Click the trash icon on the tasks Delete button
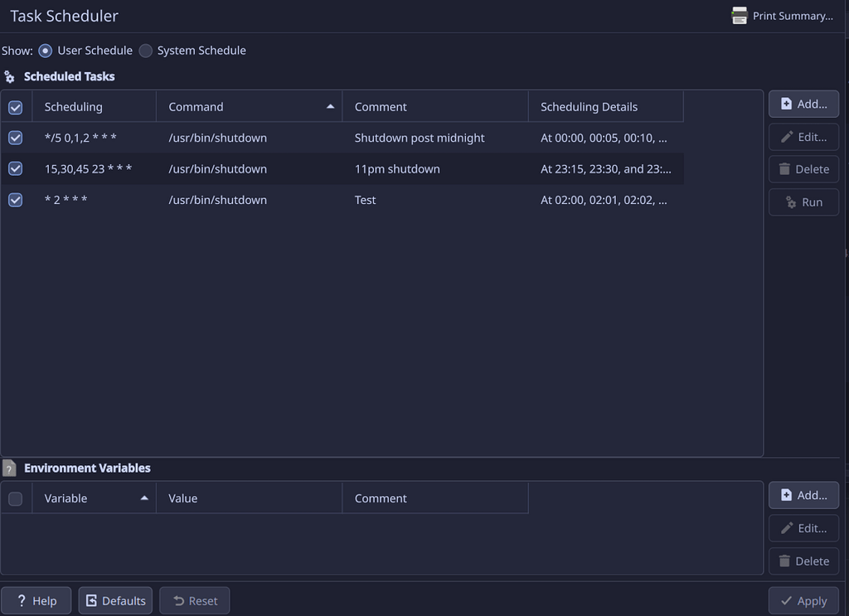 (786, 169)
